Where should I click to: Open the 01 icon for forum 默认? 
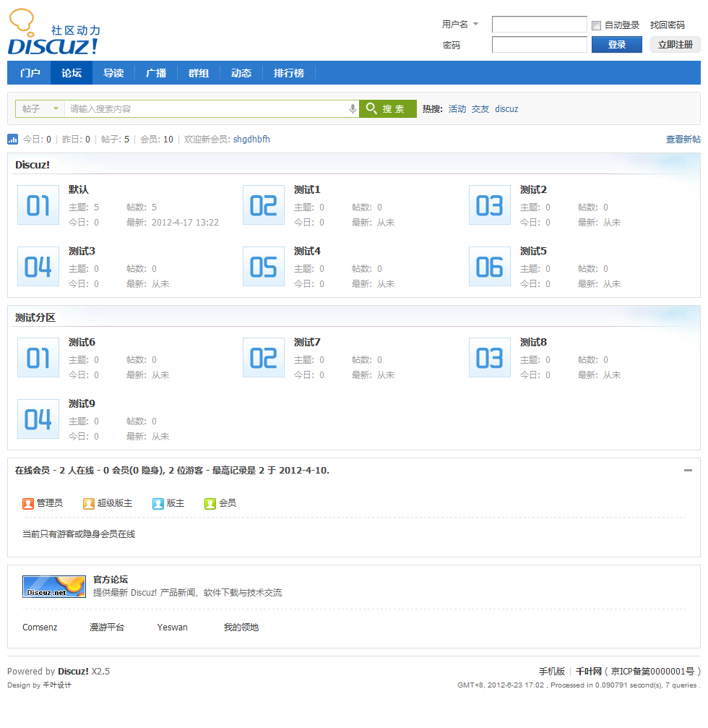pyautogui.click(x=38, y=205)
